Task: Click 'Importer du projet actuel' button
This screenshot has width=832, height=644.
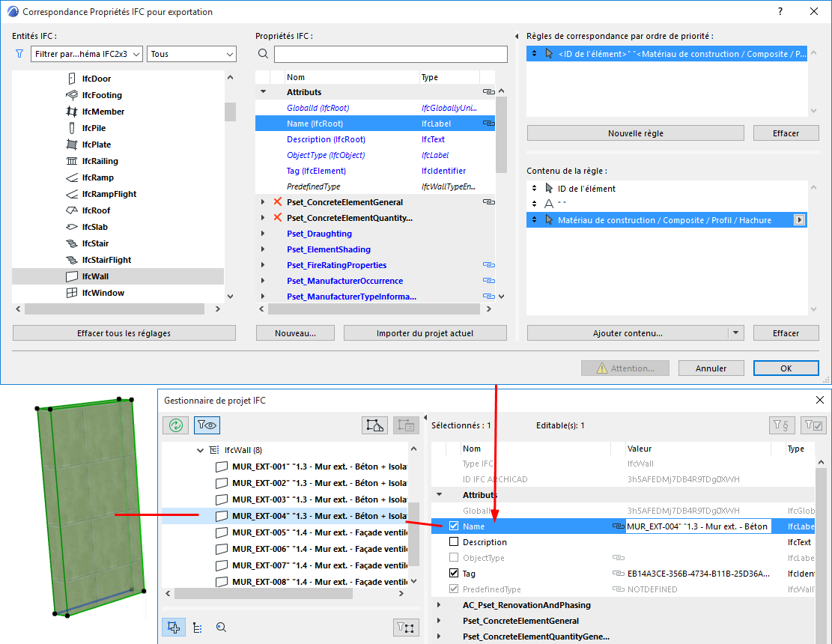Action: pyautogui.click(x=425, y=333)
